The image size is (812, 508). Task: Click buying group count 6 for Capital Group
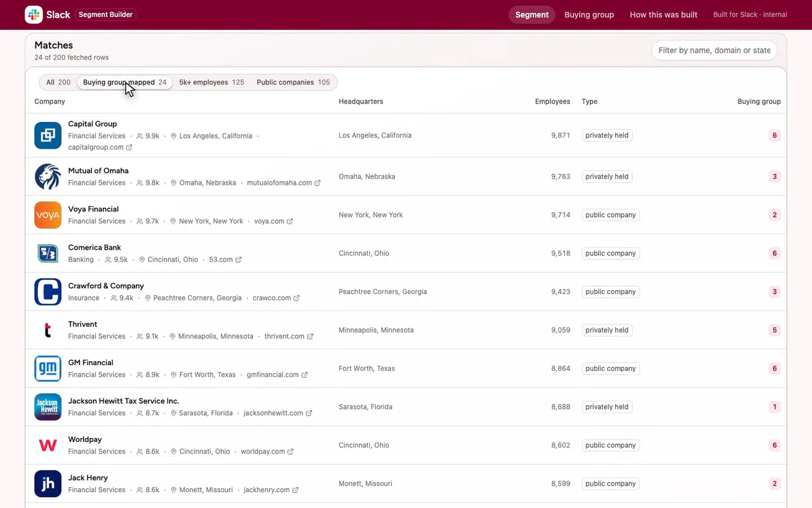[774, 135]
